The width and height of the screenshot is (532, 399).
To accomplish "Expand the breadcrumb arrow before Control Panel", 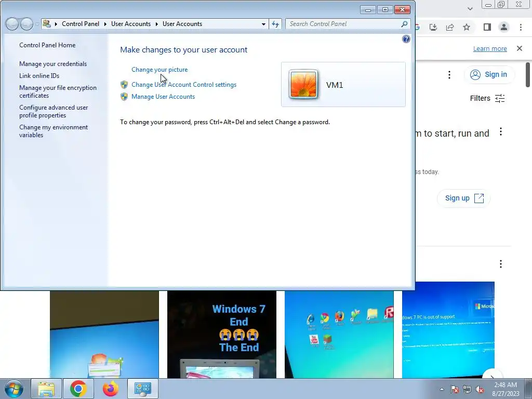I will tap(56, 24).
